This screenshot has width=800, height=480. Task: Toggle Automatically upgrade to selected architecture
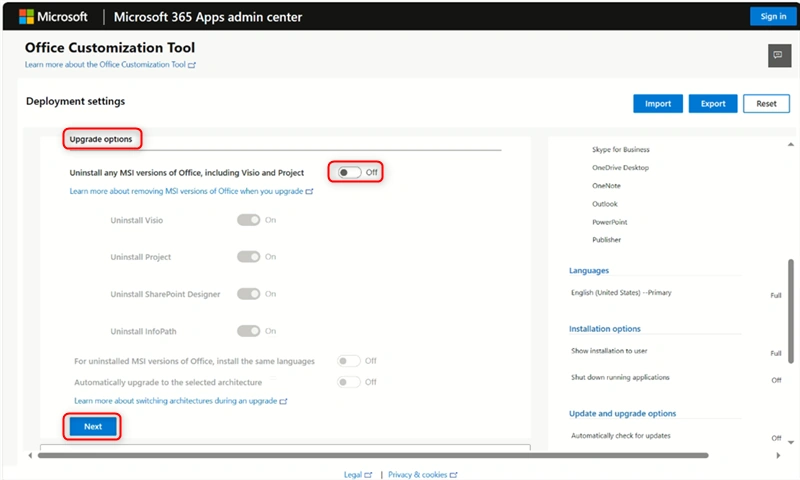[348, 382]
